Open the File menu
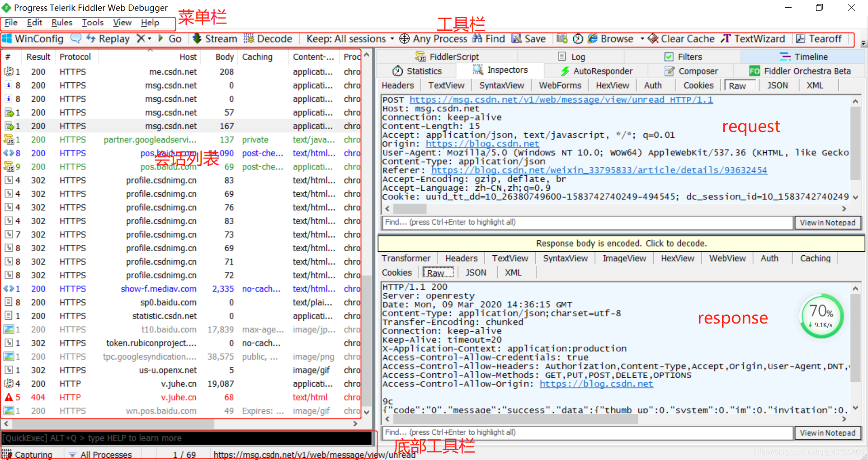The image size is (868, 460). pyautogui.click(x=11, y=23)
